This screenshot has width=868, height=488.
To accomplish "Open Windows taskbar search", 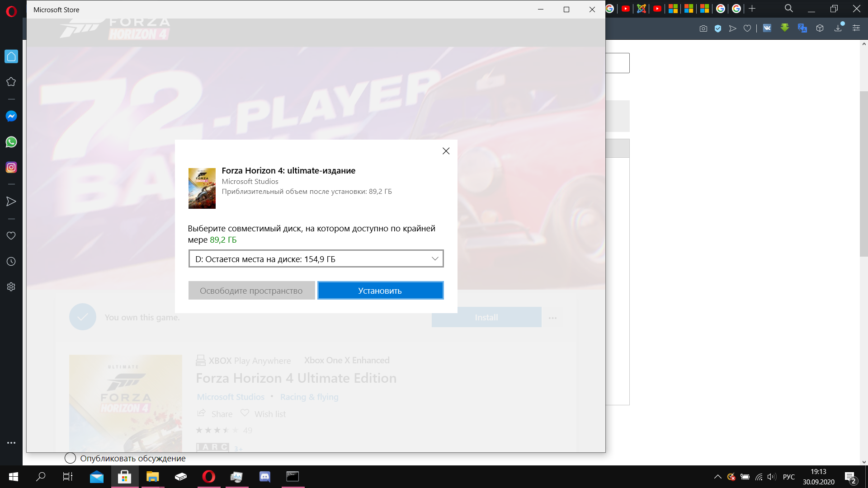I will pos(41,477).
